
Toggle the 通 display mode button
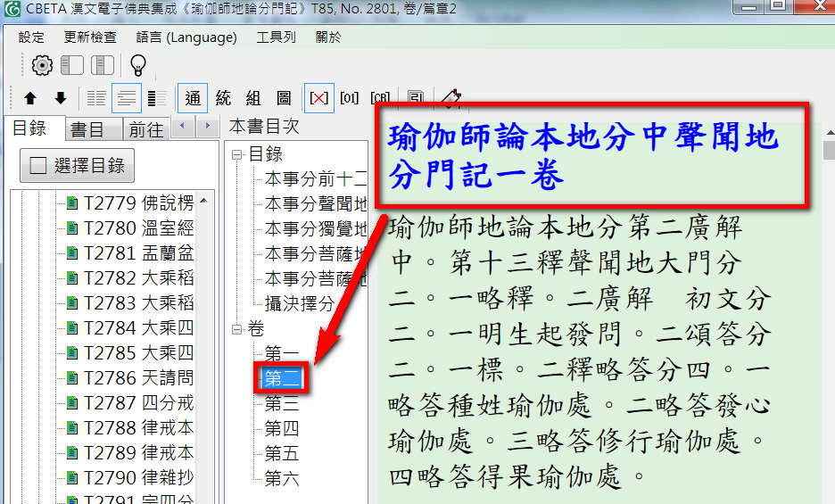click(194, 98)
